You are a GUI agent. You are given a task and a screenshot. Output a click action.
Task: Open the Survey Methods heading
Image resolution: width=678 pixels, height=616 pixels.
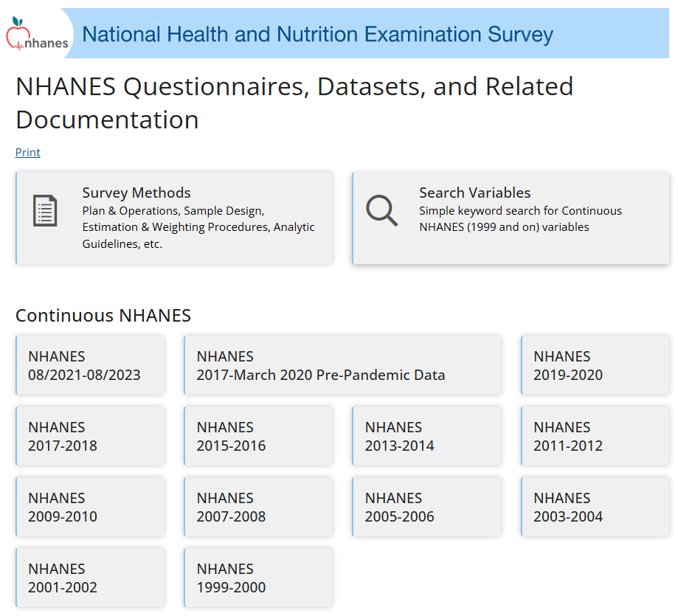[x=136, y=193]
